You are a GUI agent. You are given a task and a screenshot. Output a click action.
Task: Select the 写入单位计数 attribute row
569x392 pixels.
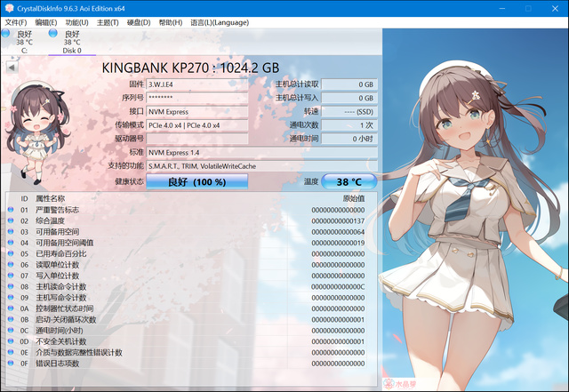[x=186, y=276]
